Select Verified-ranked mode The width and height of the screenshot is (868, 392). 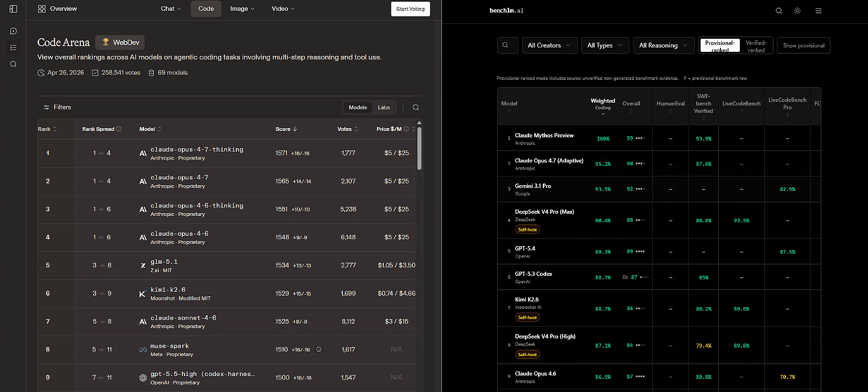(756, 46)
